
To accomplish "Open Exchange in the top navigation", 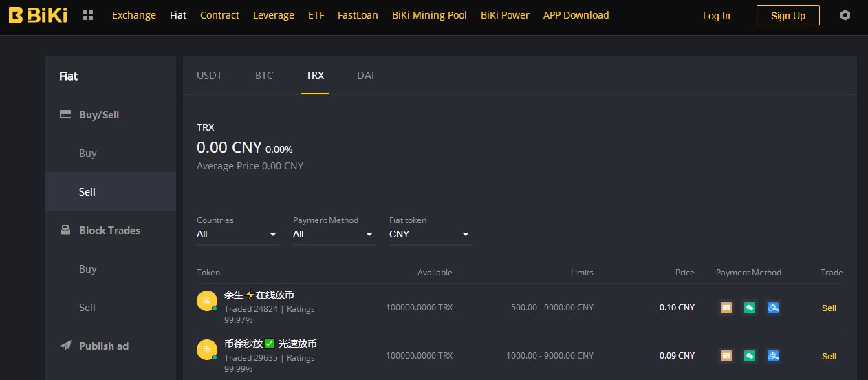I will coord(134,15).
